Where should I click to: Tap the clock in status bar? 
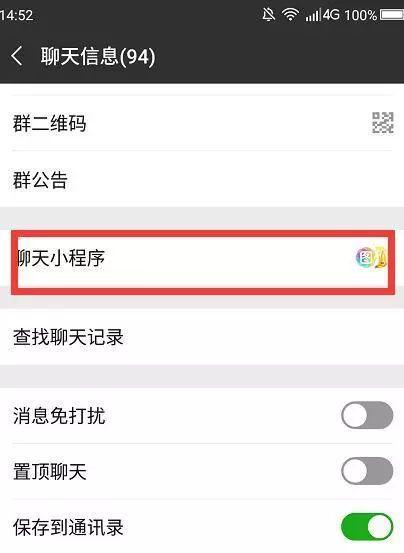point(17,15)
